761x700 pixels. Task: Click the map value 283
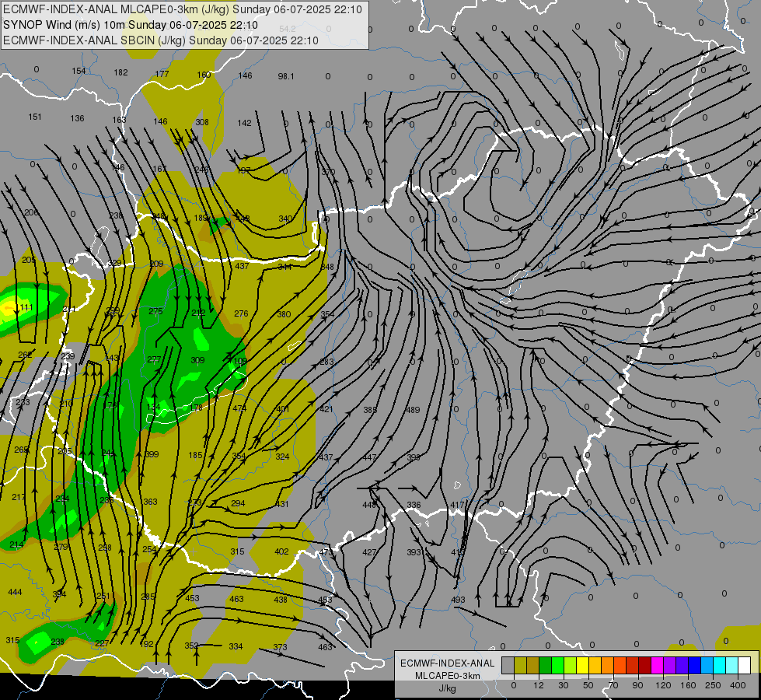(x=326, y=362)
